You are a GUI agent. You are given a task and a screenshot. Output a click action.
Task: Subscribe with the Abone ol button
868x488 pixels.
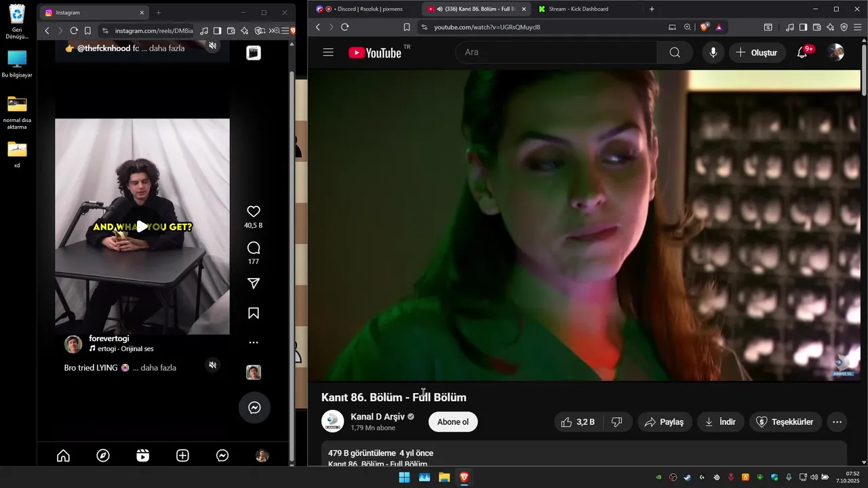pos(453,422)
